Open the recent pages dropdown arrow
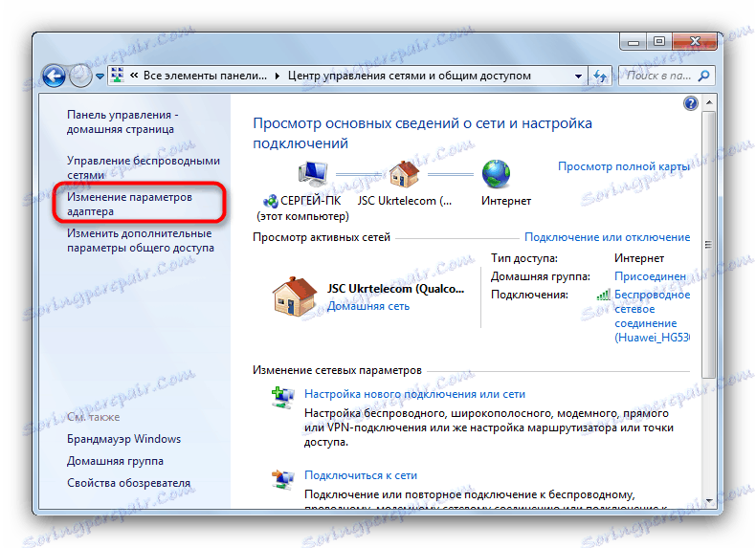 [100, 77]
